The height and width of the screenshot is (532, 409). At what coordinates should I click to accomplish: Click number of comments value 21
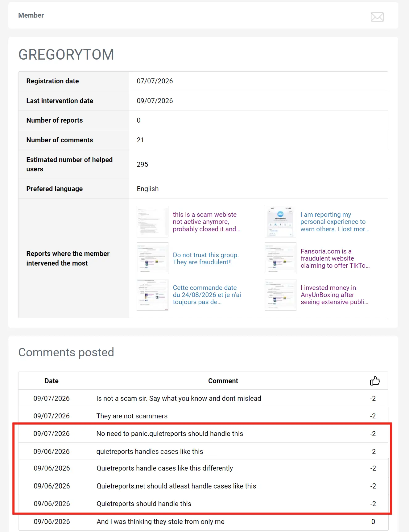tap(140, 140)
